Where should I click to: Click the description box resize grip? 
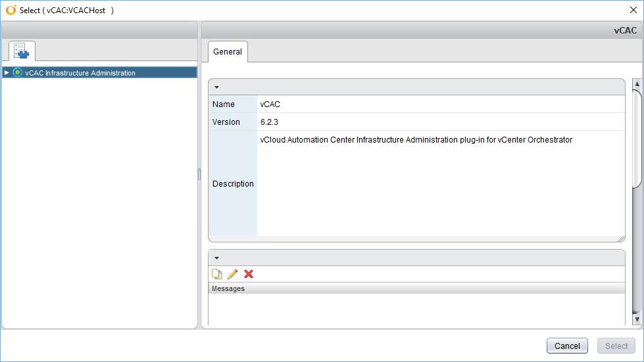point(620,238)
